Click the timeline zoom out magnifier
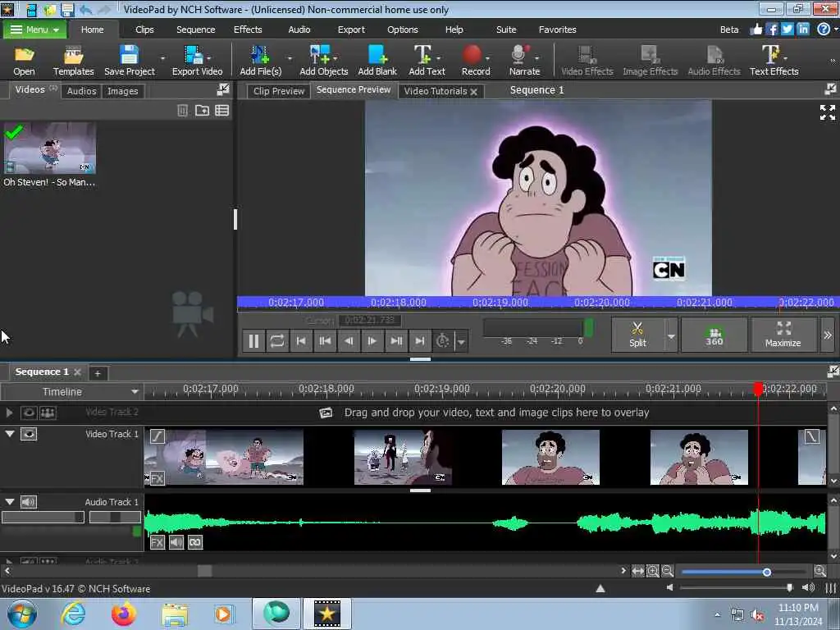840x630 pixels. [x=667, y=571]
